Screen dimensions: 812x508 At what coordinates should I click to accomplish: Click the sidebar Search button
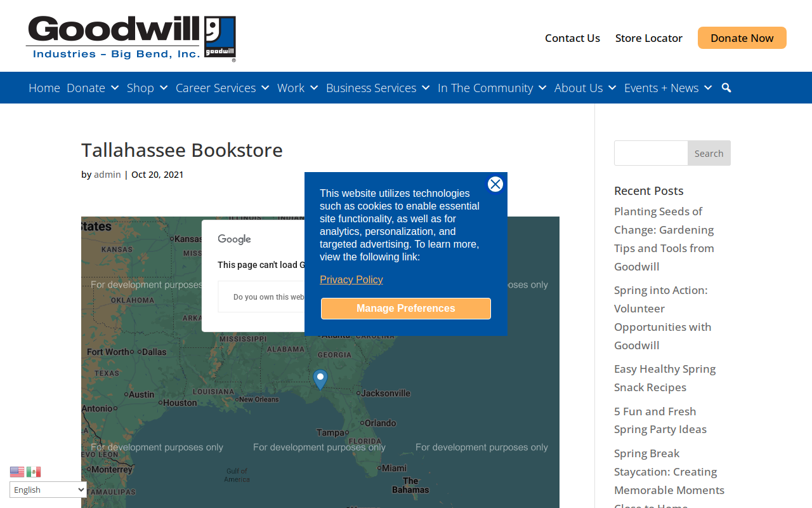click(709, 153)
